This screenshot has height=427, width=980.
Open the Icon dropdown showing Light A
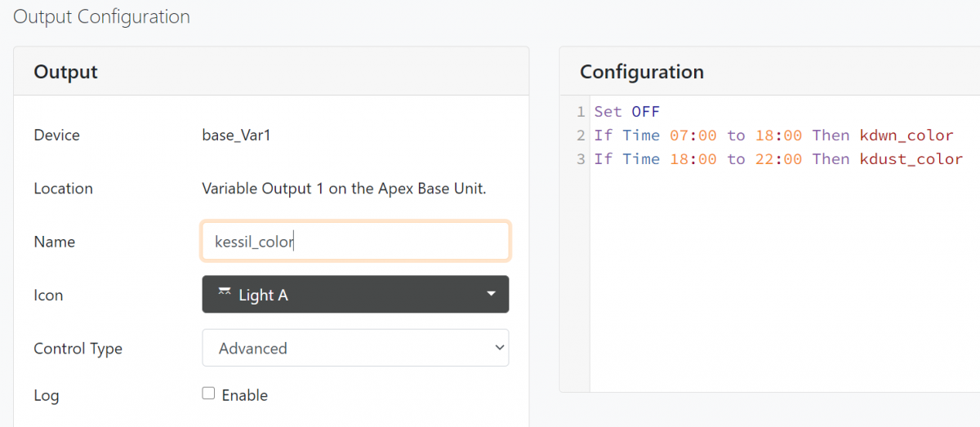[x=355, y=295]
